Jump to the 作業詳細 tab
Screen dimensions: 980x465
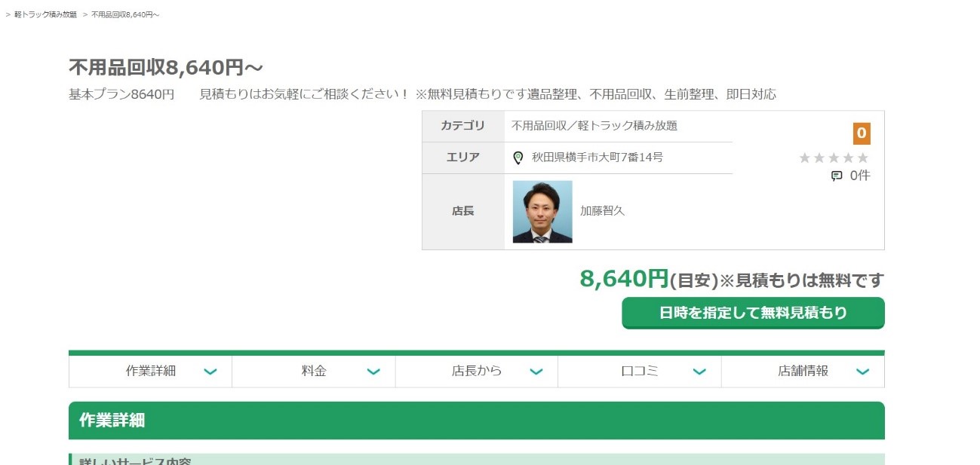point(150,371)
